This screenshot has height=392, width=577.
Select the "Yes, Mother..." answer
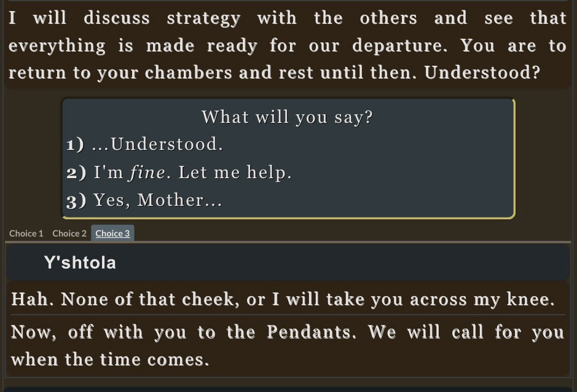click(157, 201)
